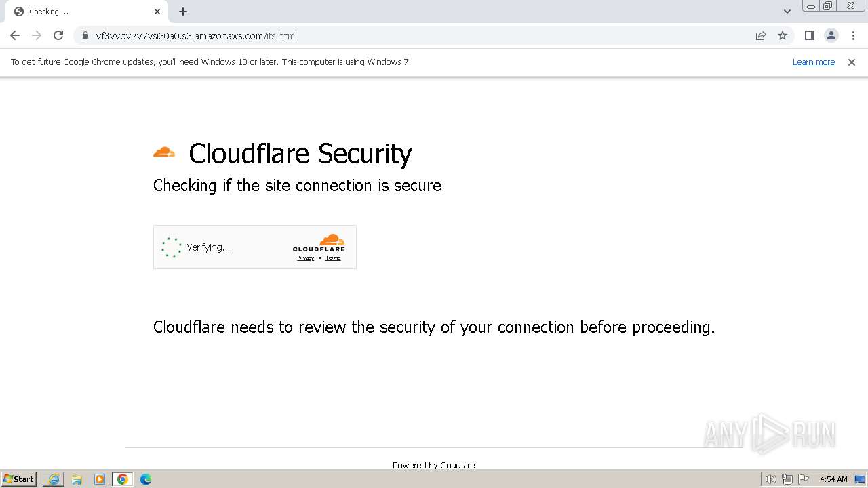Click the address bar URL field

tap(407, 35)
